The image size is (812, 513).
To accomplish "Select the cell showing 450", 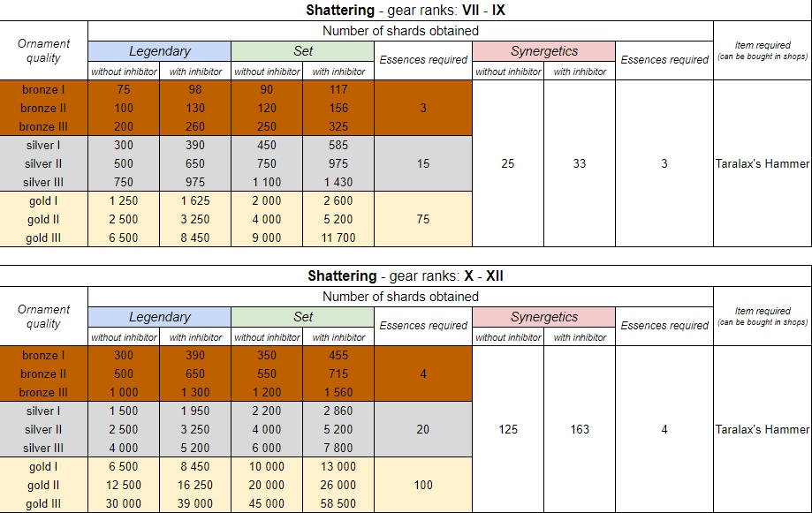I will point(267,146).
